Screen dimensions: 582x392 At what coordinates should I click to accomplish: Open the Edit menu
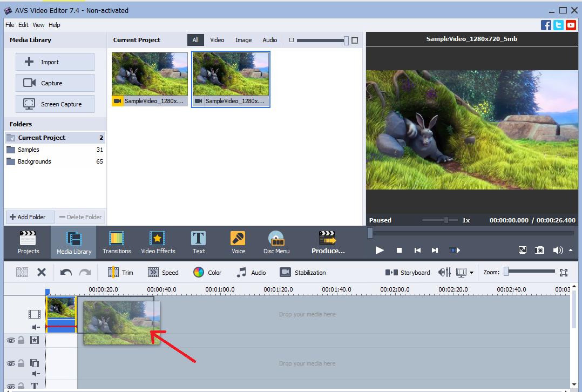click(x=23, y=25)
